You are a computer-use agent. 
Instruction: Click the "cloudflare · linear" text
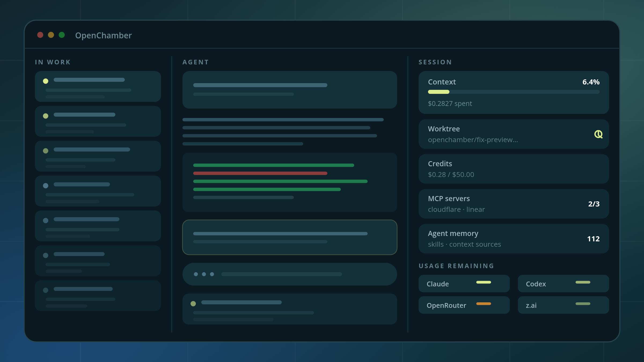(456, 209)
